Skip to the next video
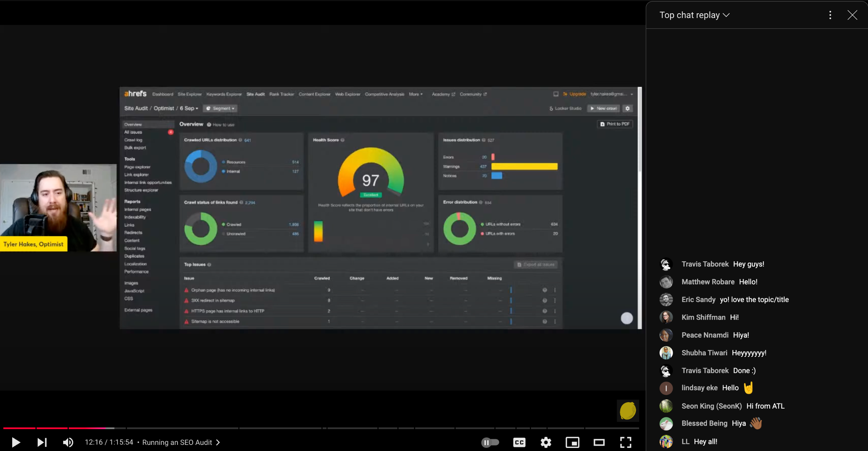Image resolution: width=868 pixels, height=451 pixels. [42, 442]
